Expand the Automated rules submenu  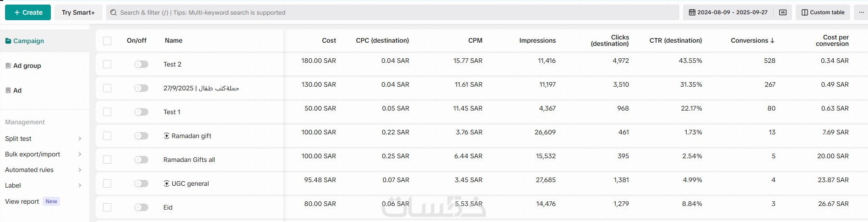(80, 170)
